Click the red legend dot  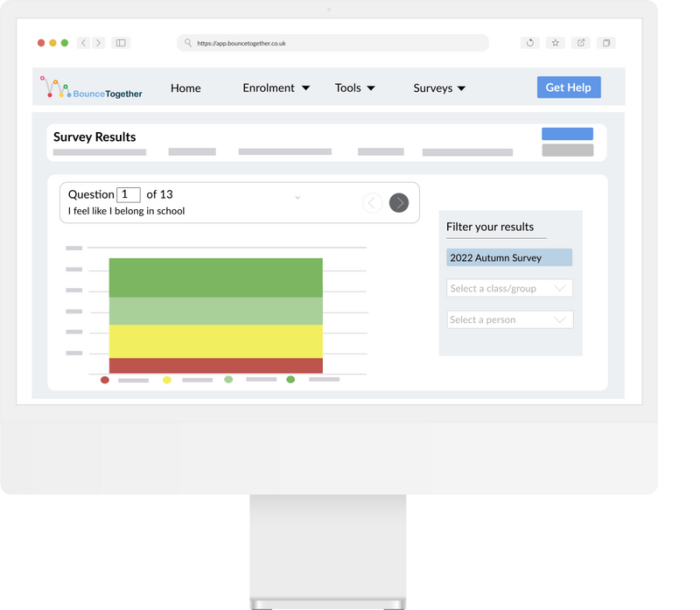(x=105, y=380)
